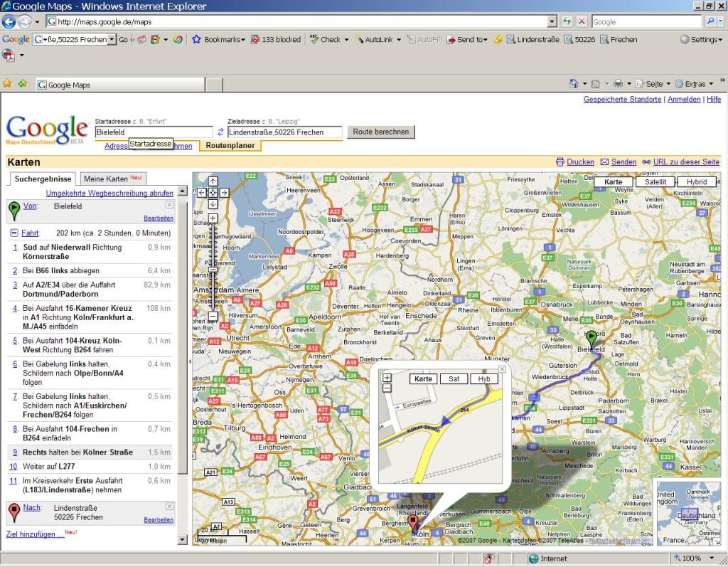This screenshot has width=728, height=567.
Task: Click the Startadresse input field with Bielefeld
Action: point(154,132)
